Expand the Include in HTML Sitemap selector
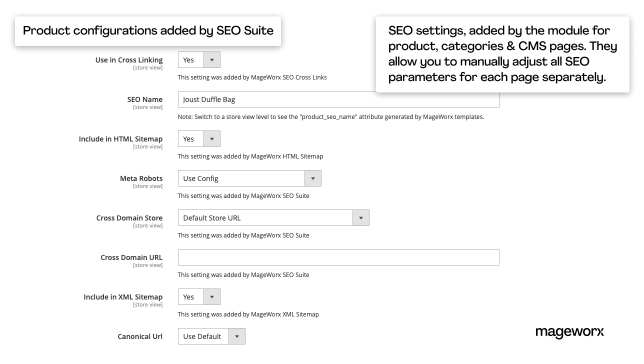The width and height of the screenshot is (644, 364). pyautogui.click(x=211, y=138)
